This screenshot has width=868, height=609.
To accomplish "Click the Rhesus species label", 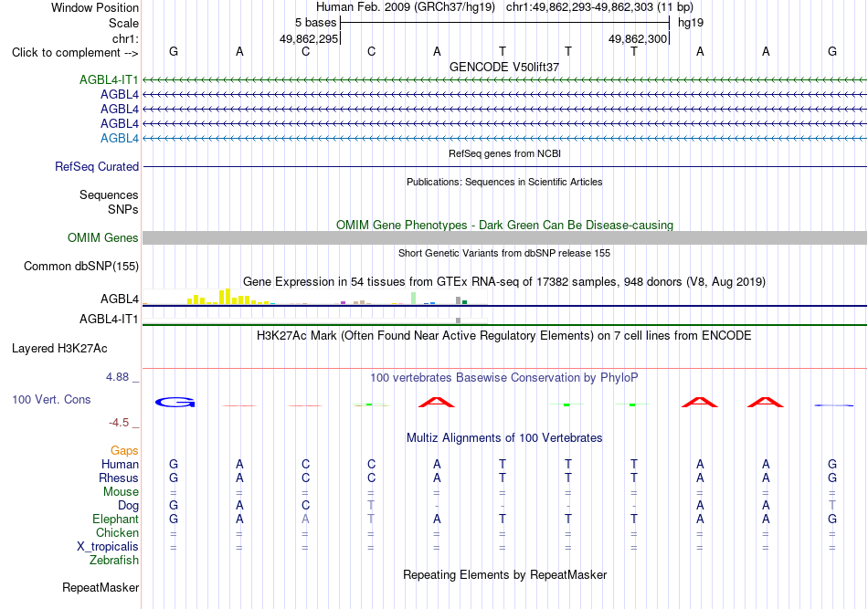I will (x=119, y=478).
